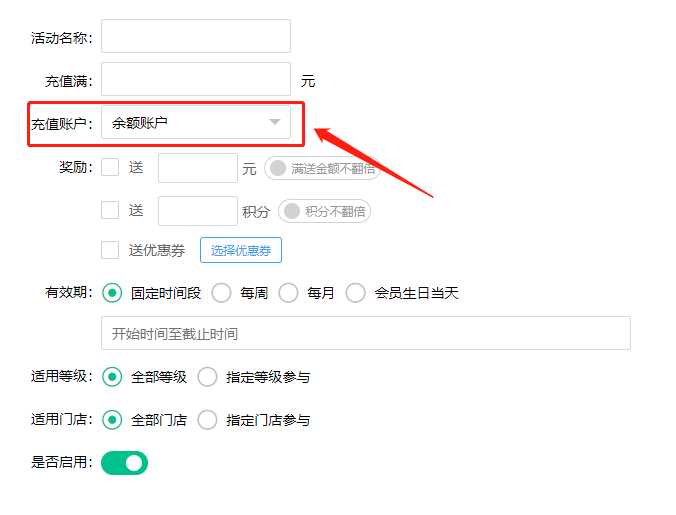Click the 选择优惠券 button

(241, 250)
